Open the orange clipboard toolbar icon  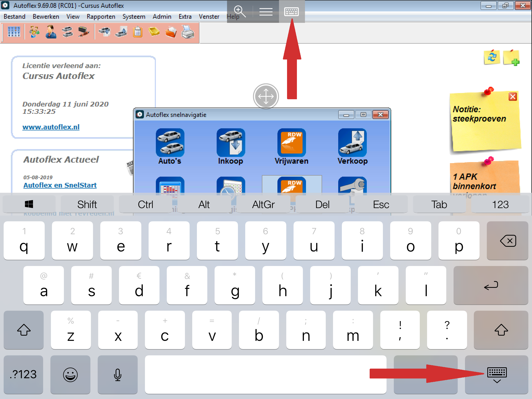coord(138,32)
